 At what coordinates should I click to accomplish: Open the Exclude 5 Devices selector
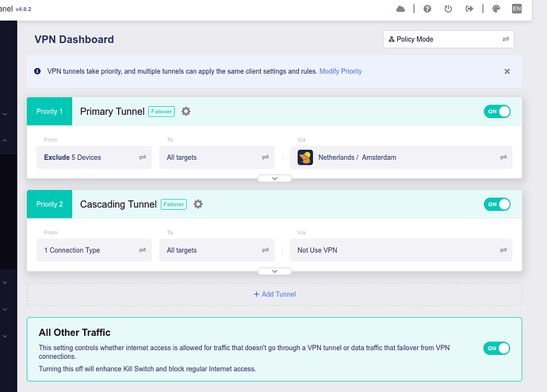[x=95, y=158]
